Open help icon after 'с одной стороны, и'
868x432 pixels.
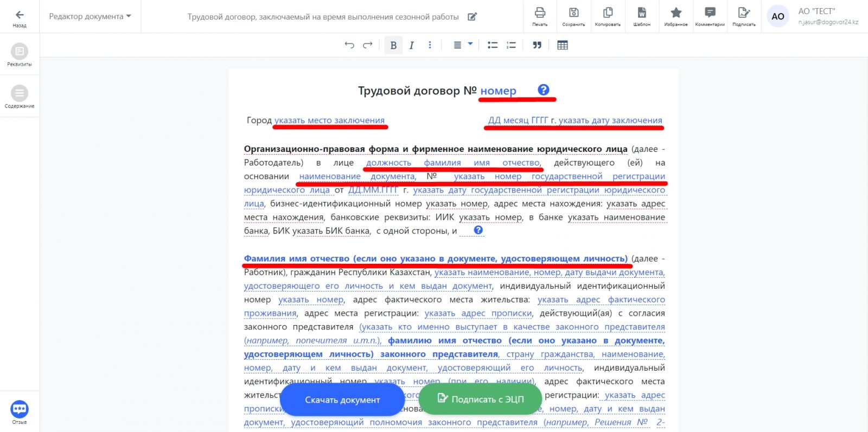point(478,230)
